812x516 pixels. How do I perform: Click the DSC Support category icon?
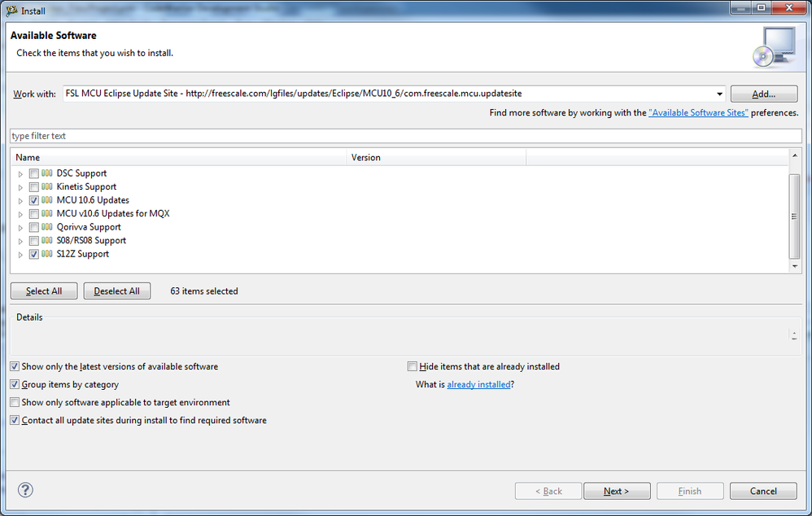(x=46, y=173)
